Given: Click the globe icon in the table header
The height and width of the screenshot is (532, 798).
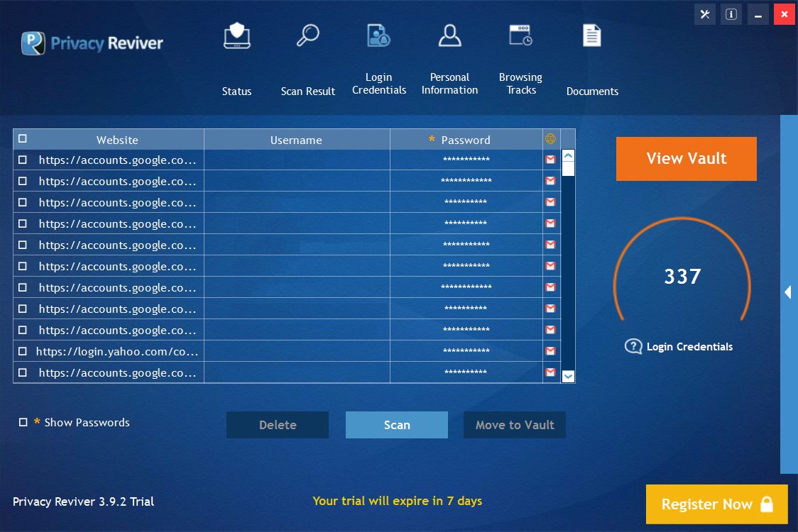Looking at the screenshot, I should click(x=550, y=139).
